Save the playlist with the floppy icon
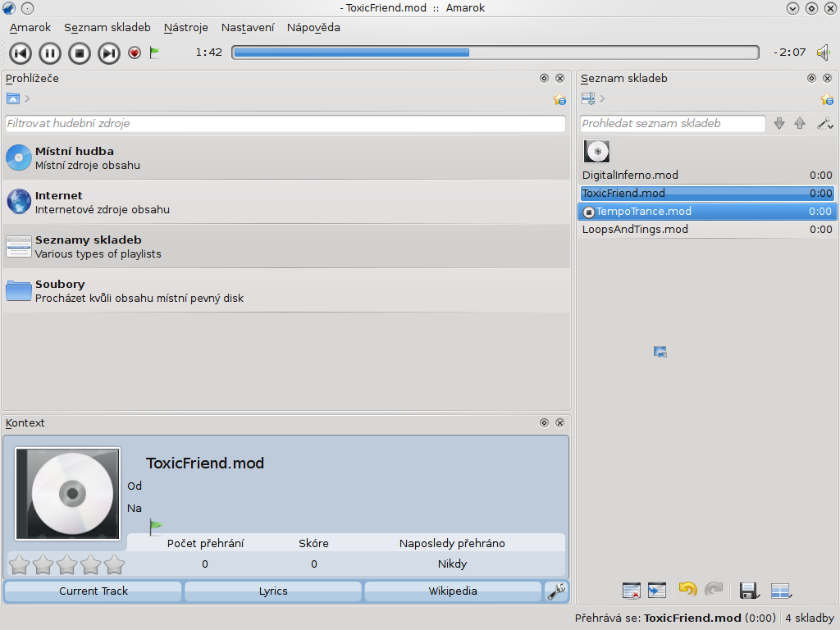The height and width of the screenshot is (630, 840). point(749,591)
